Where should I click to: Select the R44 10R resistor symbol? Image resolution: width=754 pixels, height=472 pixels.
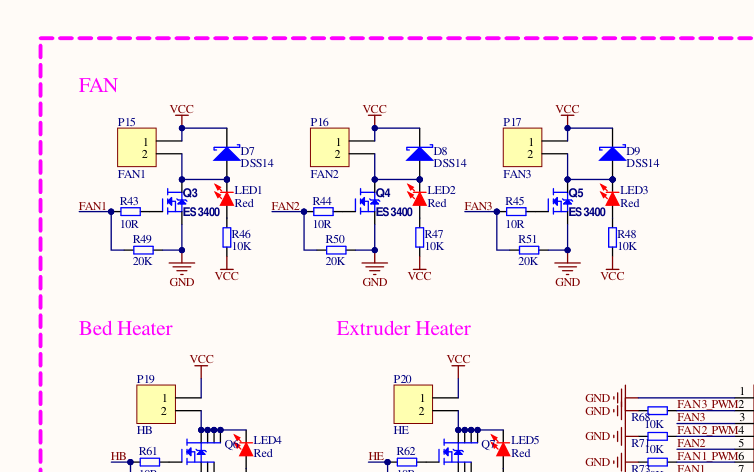tap(323, 211)
